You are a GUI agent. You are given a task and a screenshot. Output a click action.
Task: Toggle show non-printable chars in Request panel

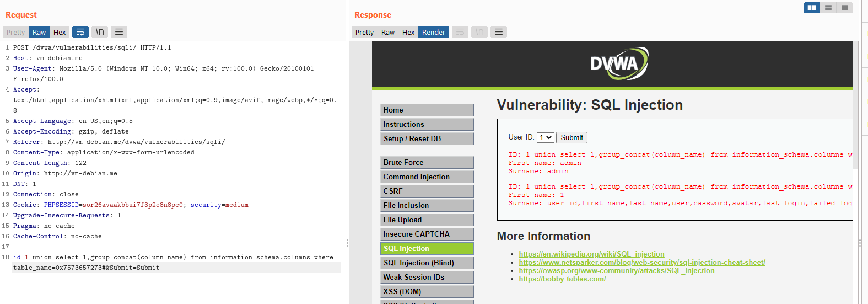(100, 32)
